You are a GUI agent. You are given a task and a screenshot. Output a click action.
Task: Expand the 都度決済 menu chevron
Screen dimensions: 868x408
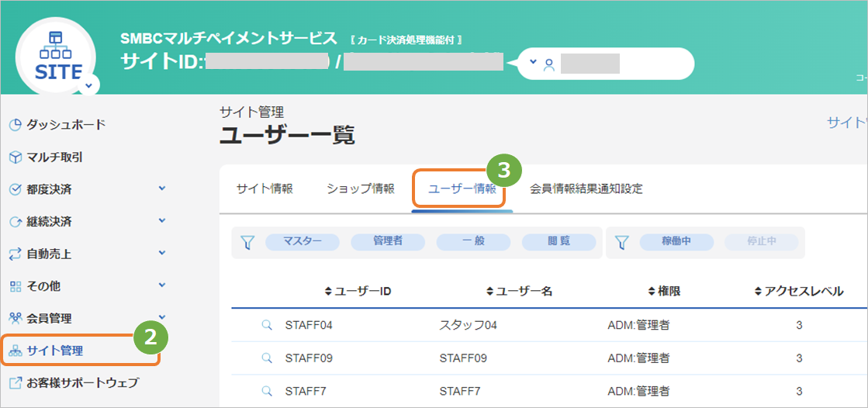[x=162, y=188]
